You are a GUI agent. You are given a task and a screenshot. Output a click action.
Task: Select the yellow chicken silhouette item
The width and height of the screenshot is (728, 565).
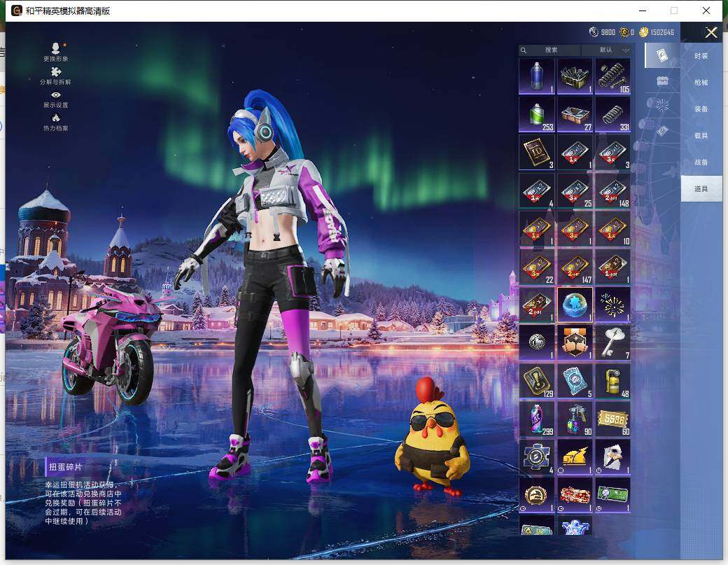(575, 456)
